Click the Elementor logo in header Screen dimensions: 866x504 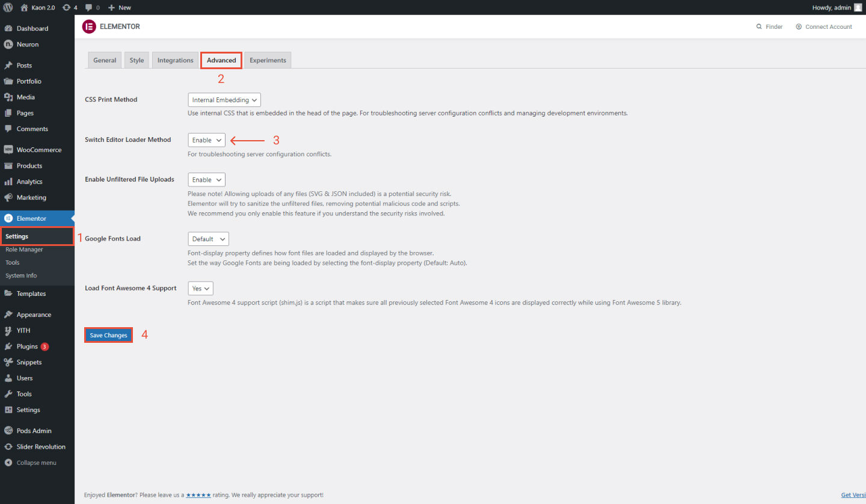89,26
